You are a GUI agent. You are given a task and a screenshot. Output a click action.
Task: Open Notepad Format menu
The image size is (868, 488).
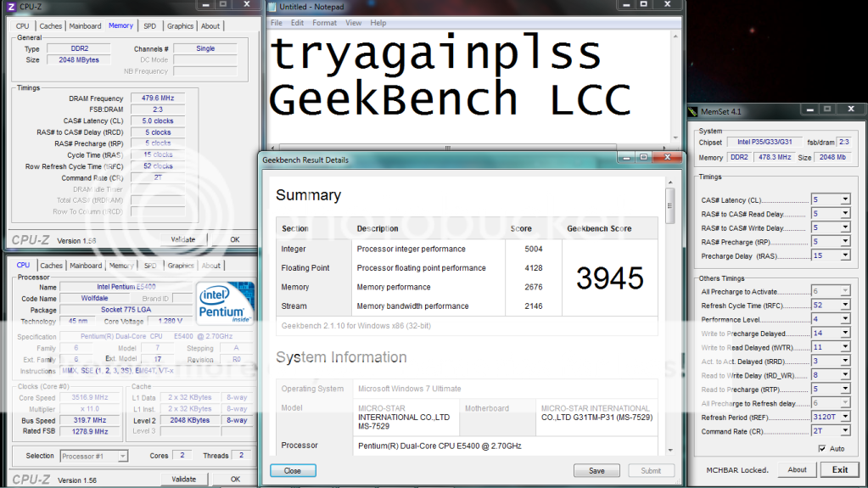point(324,23)
